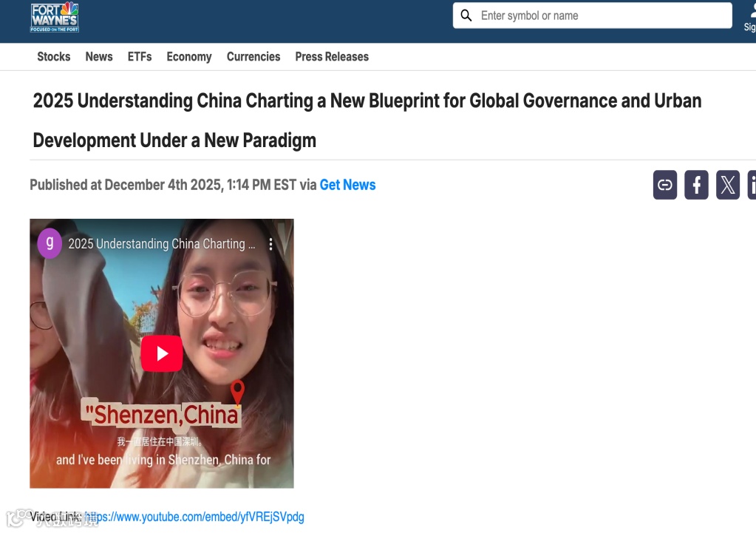Screen dimensions: 756x533
Task: Click the video title text overlay
Action: tap(162, 244)
